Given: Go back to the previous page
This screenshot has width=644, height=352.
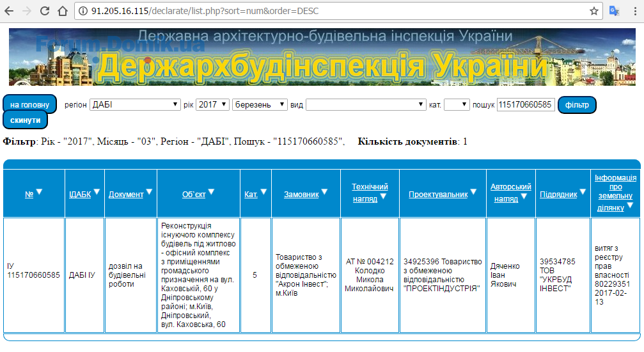Looking at the screenshot, I should coord(8,11).
